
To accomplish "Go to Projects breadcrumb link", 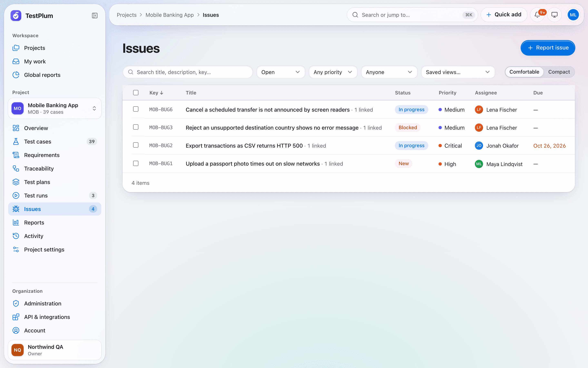I will (x=127, y=15).
